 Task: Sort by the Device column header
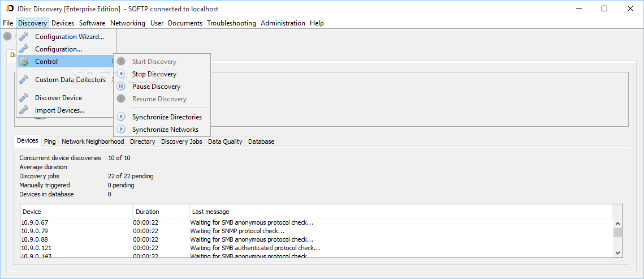[x=76, y=212]
